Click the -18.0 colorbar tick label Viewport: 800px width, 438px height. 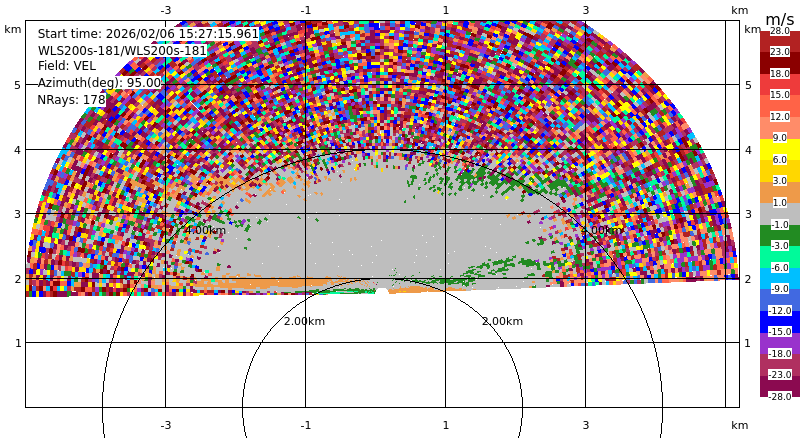[780, 354]
